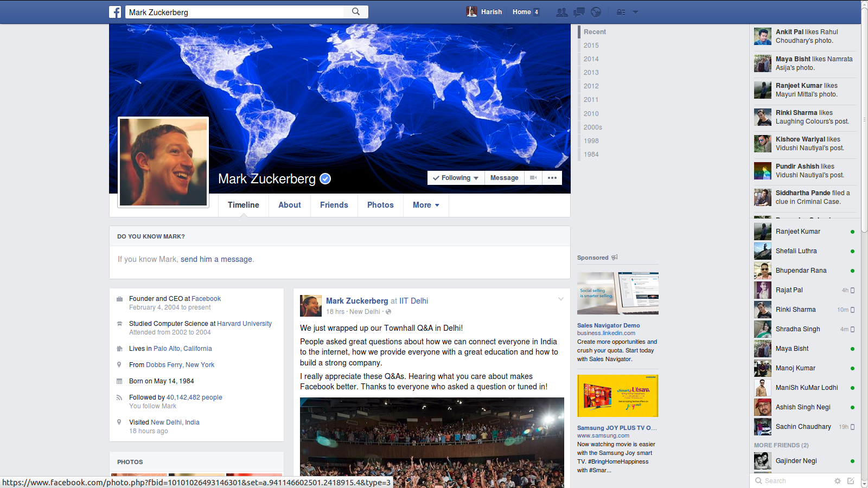The width and height of the screenshot is (868, 488).
Task: Click the Facebook home logo
Action: pos(115,12)
